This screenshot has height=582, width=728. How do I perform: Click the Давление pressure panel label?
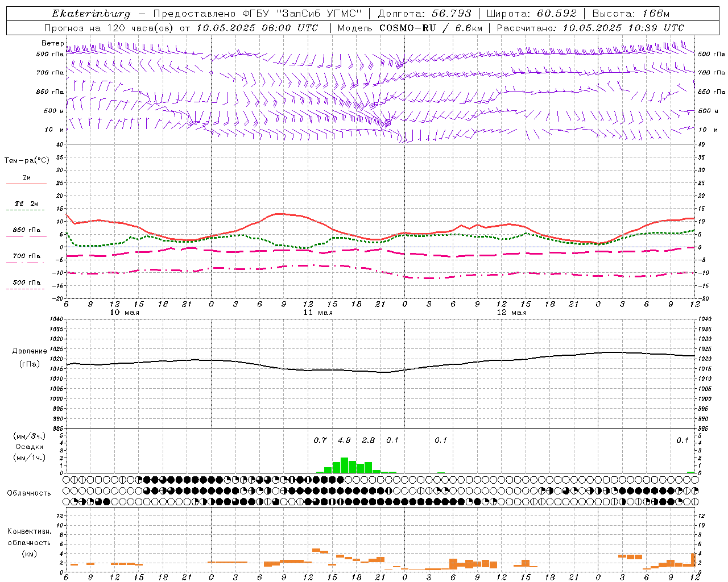(30, 351)
